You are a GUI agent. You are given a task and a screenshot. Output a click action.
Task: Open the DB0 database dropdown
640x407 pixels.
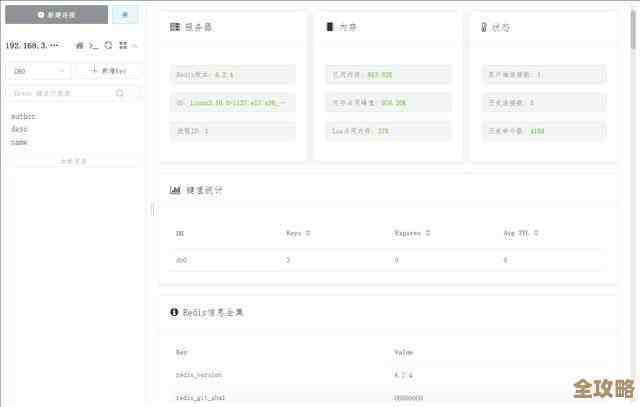coord(40,71)
